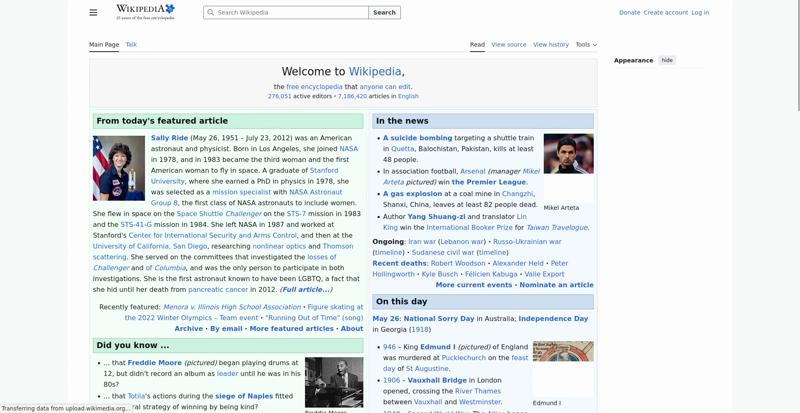Open the Sally Ride portrait image
Screen dimensions: 800x413
coord(119,168)
